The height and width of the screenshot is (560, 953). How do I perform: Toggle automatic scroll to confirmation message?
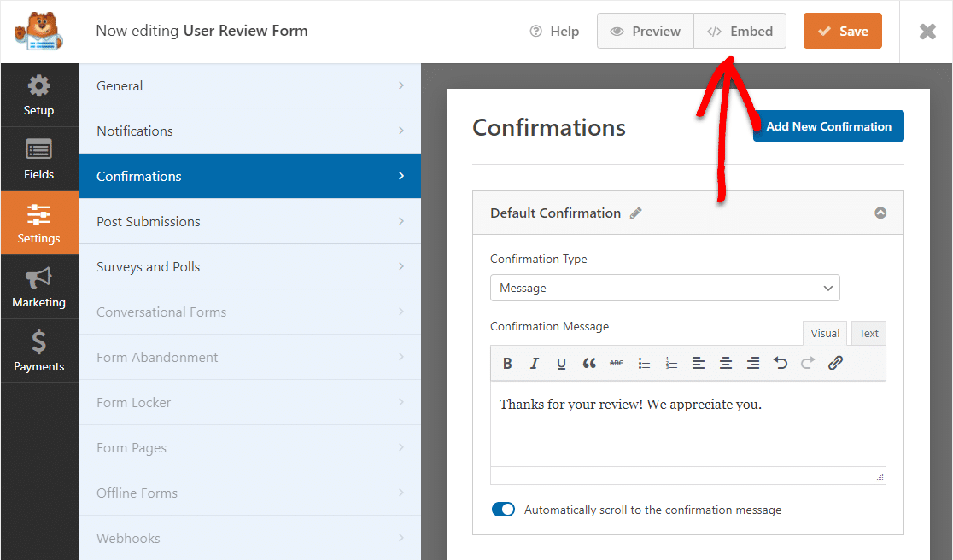click(x=503, y=509)
